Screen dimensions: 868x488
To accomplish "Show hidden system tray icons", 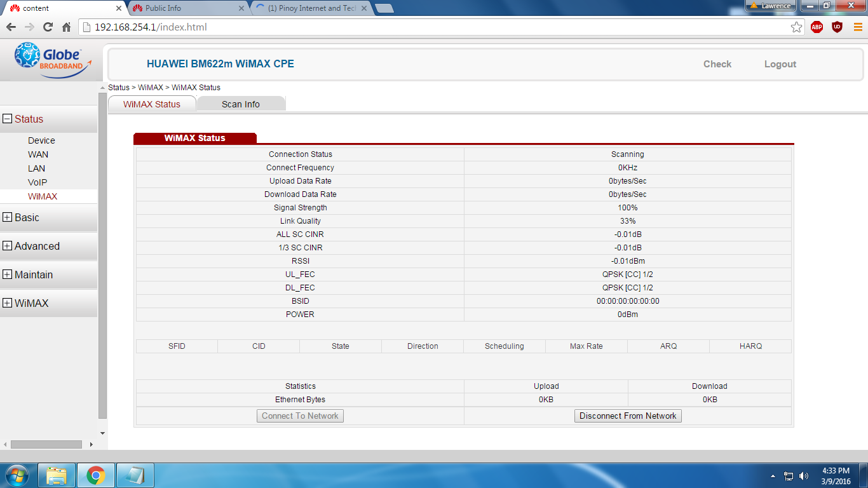I will pos(773,476).
